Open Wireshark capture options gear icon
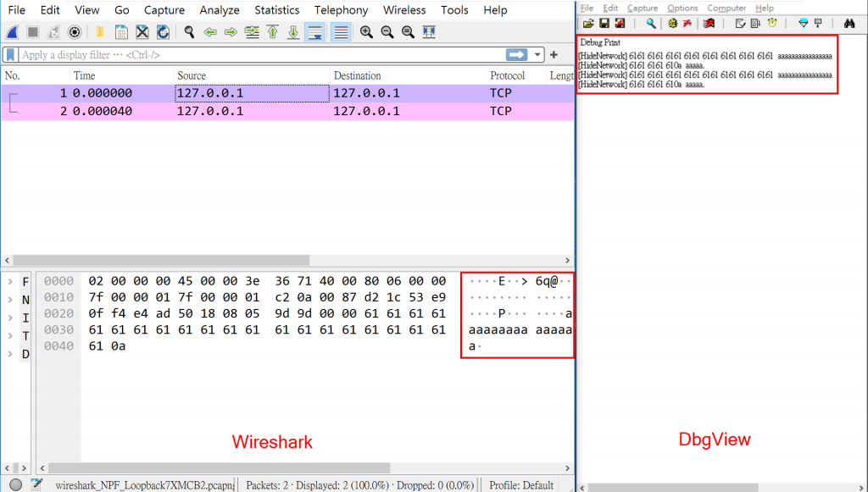Screen dimensions: 868x492 click(75, 32)
